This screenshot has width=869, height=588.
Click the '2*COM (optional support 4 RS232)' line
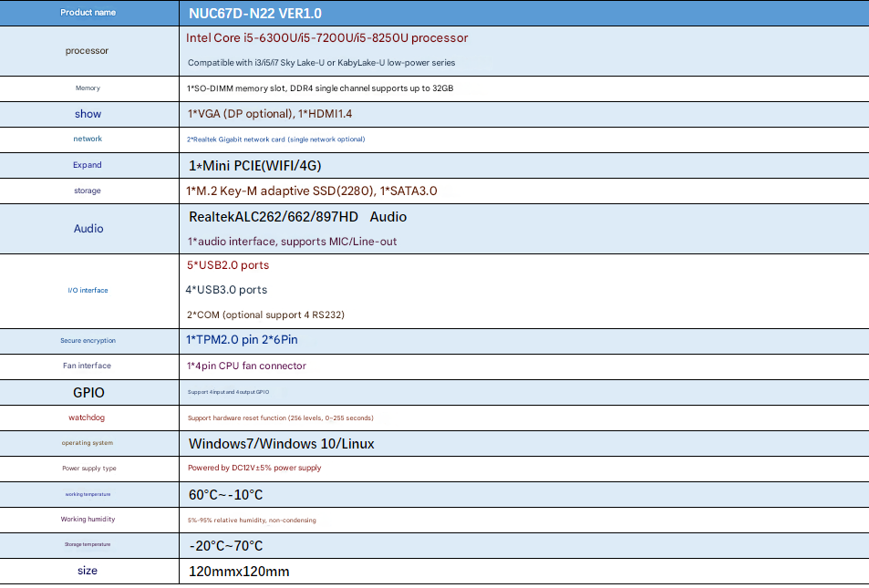(265, 315)
